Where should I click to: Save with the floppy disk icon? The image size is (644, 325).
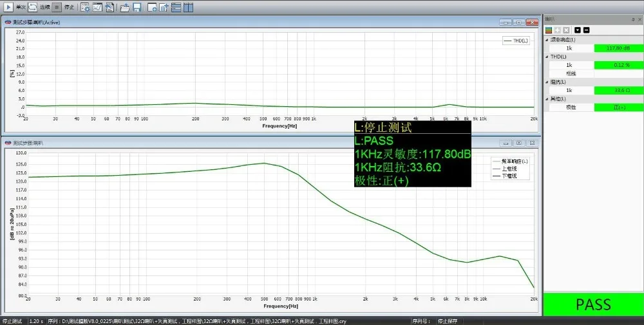point(137,7)
